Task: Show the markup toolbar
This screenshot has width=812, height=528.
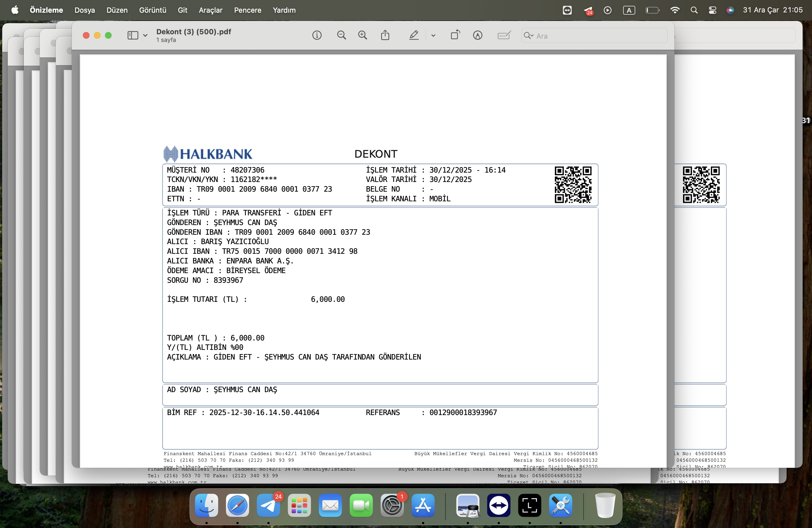Action: click(478, 35)
